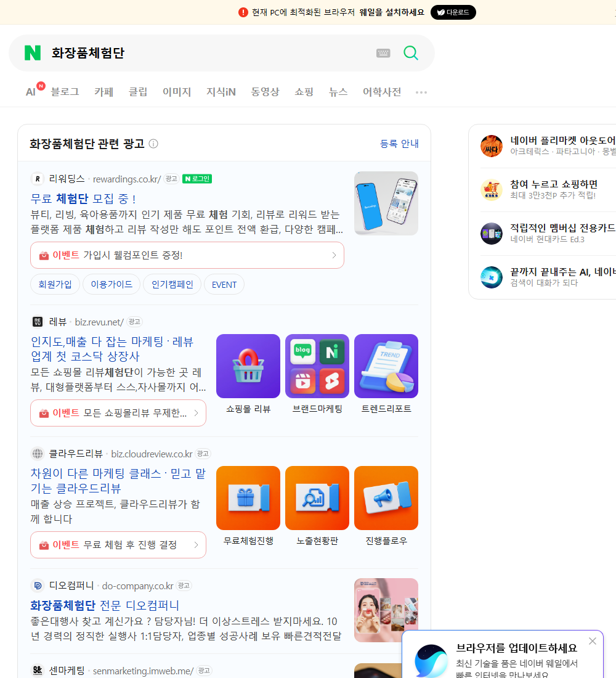Click the 네이버 플리마켓 아웃도어 round icon

(492, 146)
